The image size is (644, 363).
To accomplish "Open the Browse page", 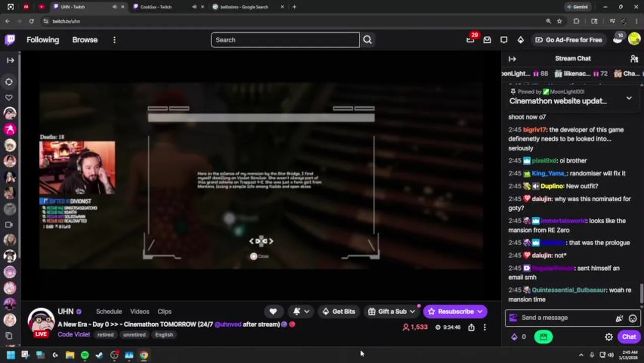I will point(85,40).
